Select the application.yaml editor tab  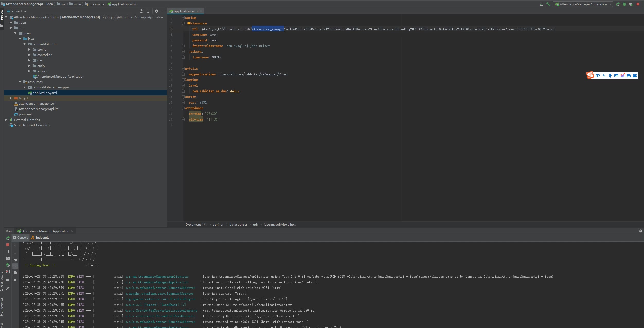click(x=186, y=11)
